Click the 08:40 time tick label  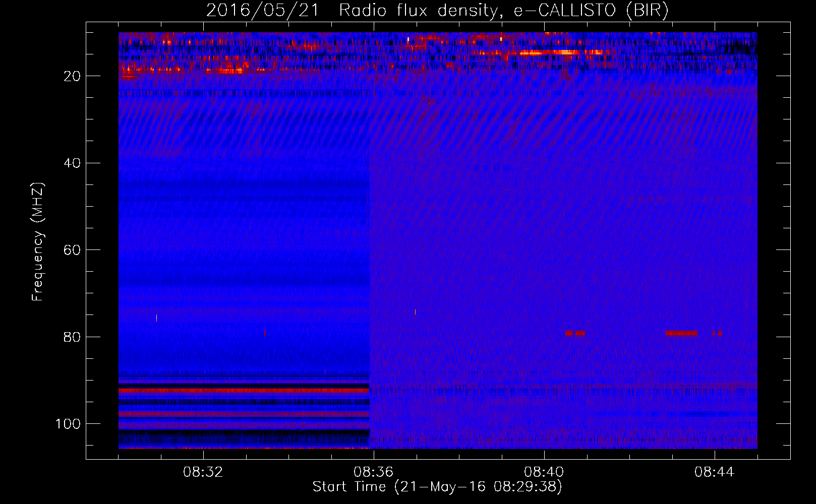click(544, 472)
